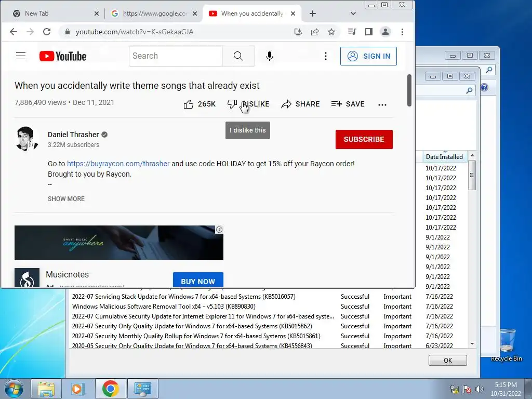Image resolution: width=532 pixels, height=399 pixels.
Task: Click the volume speaker tray icon
Action: pos(479,389)
